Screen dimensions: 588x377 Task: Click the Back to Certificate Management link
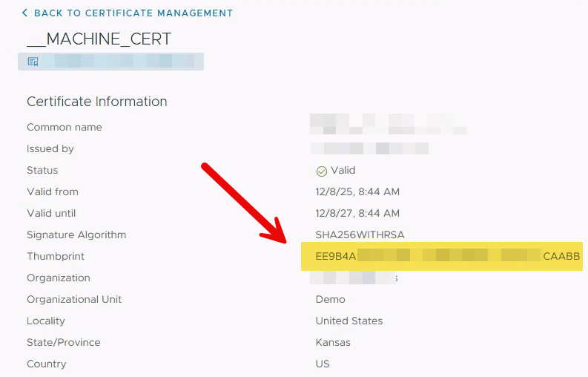[133, 13]
